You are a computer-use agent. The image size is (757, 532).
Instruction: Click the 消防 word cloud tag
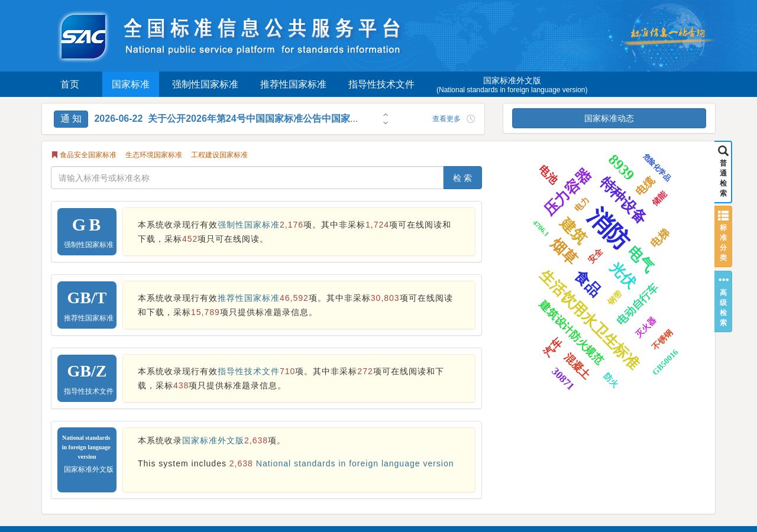[608, 228]
